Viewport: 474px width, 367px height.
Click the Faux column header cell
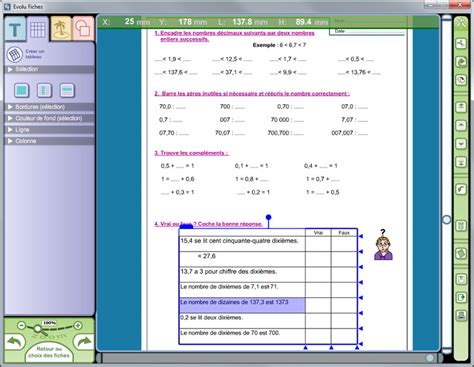(x=344, y=233)
